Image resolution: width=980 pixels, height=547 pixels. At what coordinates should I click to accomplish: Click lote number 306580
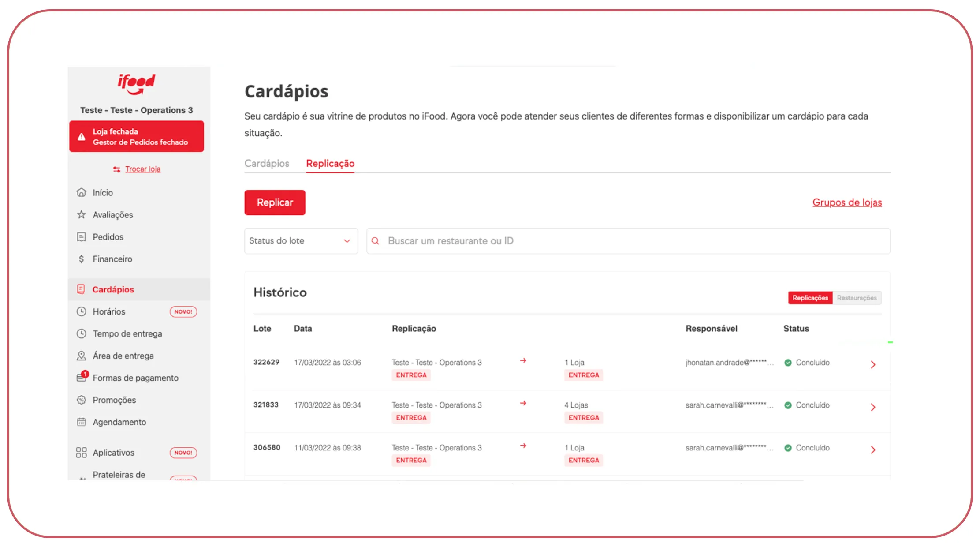(267, 447)
